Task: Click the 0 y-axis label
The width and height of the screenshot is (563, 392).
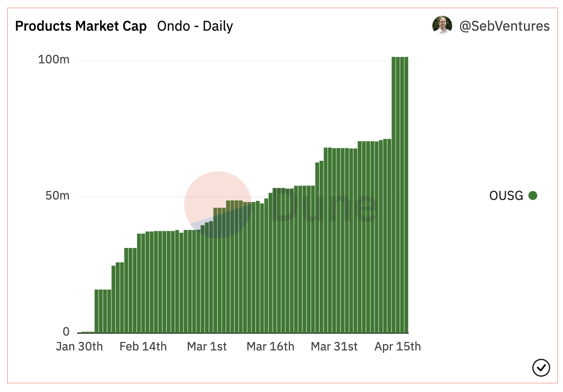Action: coord(66,332)
